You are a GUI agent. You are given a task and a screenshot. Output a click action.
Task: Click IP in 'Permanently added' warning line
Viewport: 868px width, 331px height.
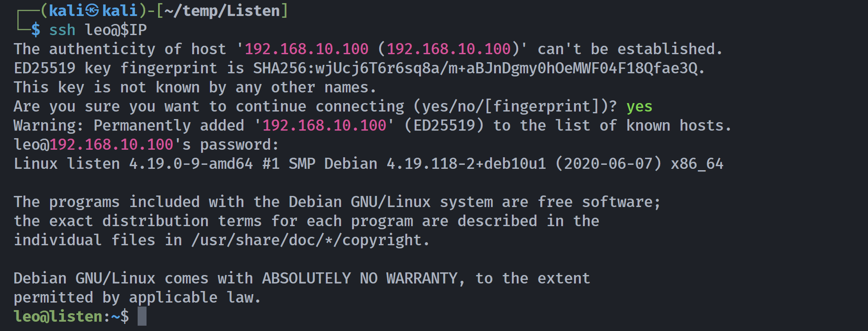(324, 125)
